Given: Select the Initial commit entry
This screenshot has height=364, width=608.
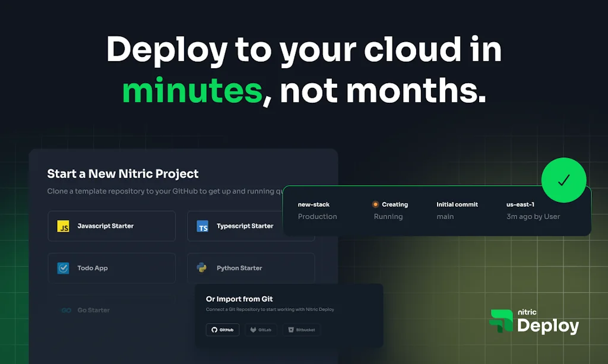Looking at the screenshot, I should 457,204.
